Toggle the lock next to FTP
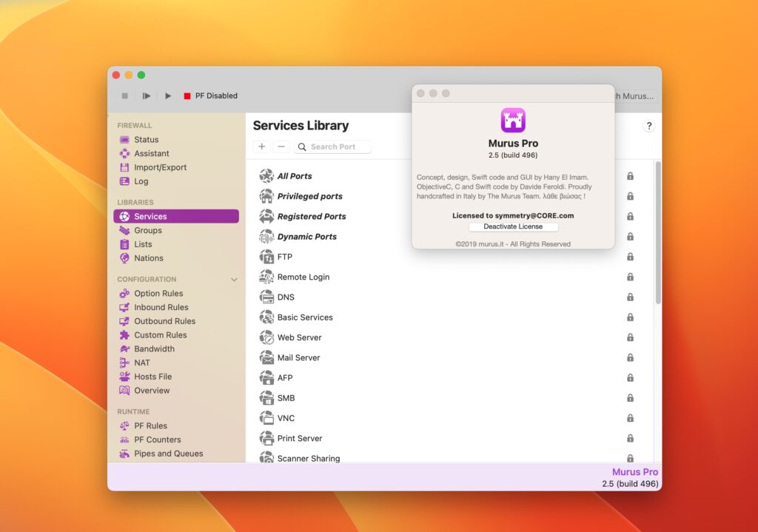 click(630, 256)
